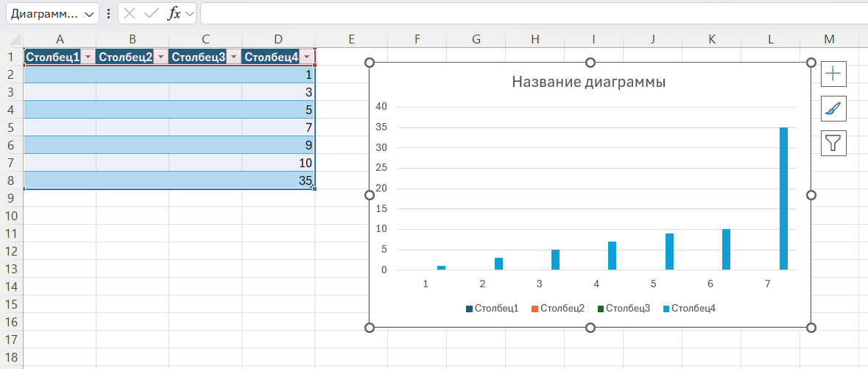
Task: Select the Столбец3 legend entry
Action: tap(624, 308)
